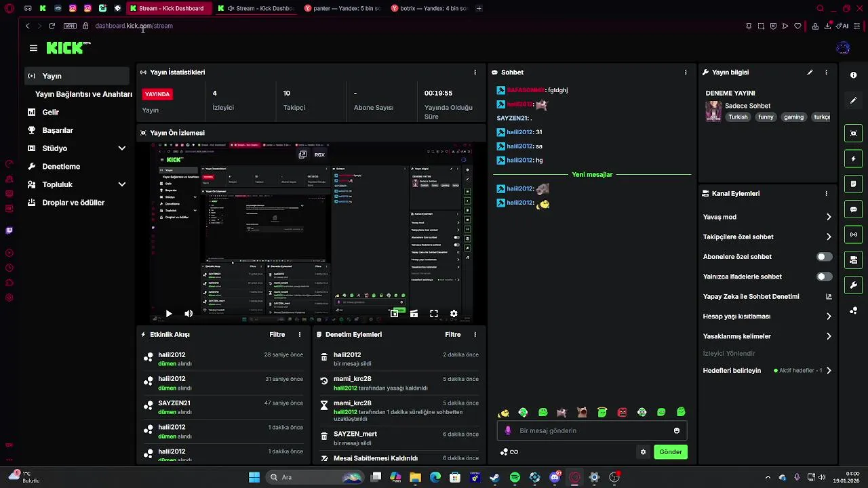Screen dimensions: 868x488
Task: Select the bee emote in the quick row
Action: coord(503,412)
